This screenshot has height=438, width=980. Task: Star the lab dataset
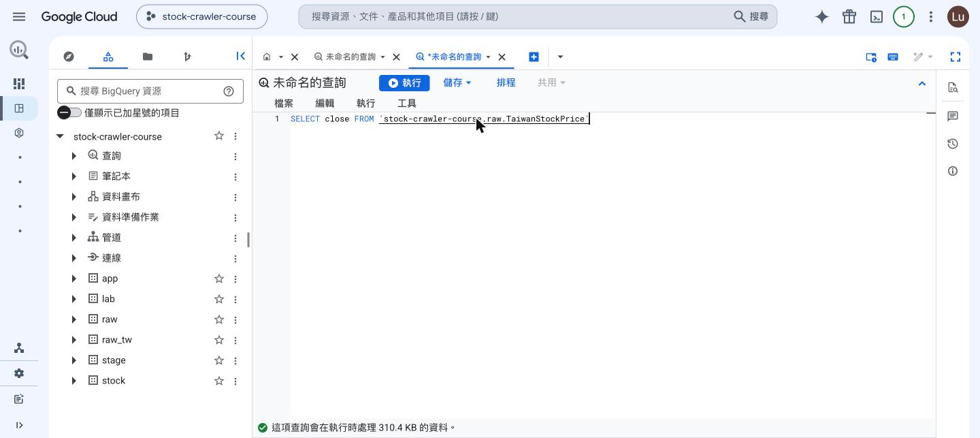pos(219,299)
